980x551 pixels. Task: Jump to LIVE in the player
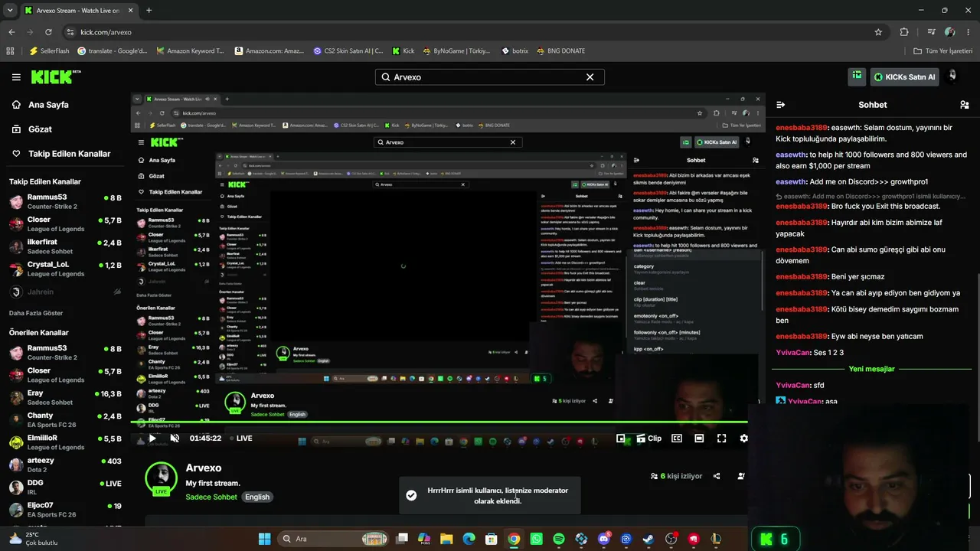[240, 439]
